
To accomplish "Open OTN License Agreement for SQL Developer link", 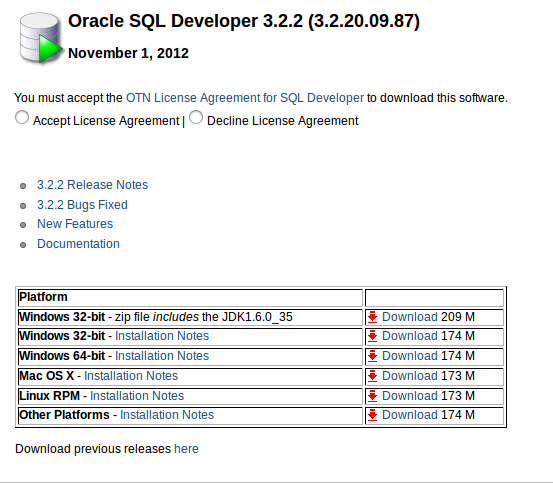I will click(245, 98).
